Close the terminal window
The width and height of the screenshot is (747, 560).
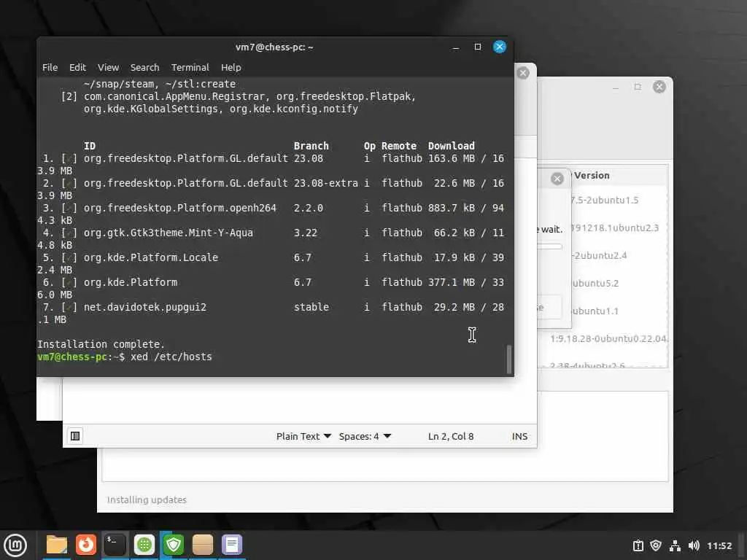coord(499,47)
